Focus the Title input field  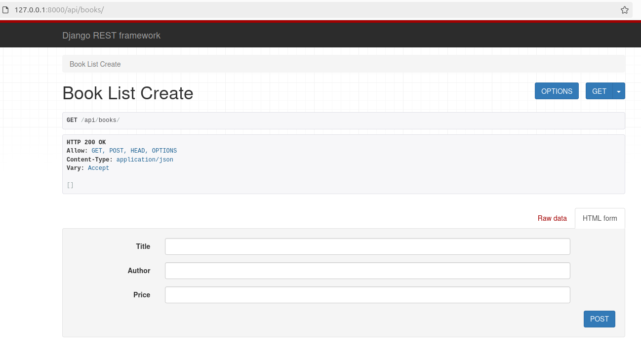pyautogui.click(x=367, y=246)
